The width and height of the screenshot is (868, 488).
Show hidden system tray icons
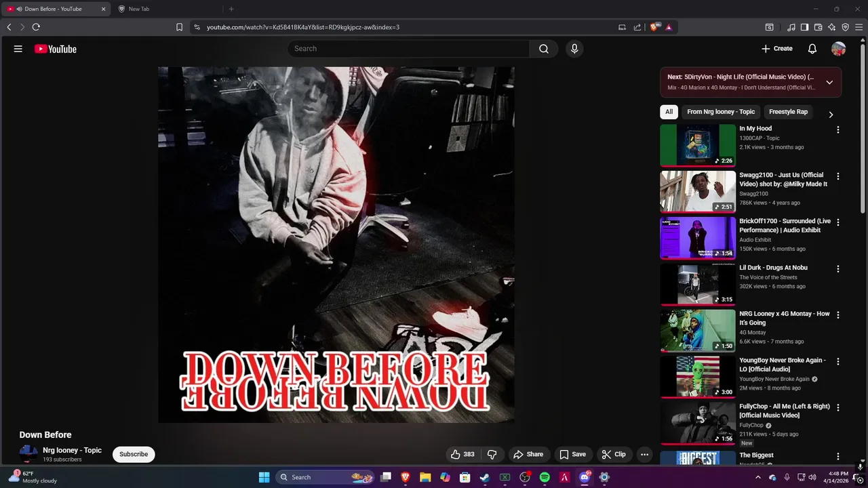point(758,477)
